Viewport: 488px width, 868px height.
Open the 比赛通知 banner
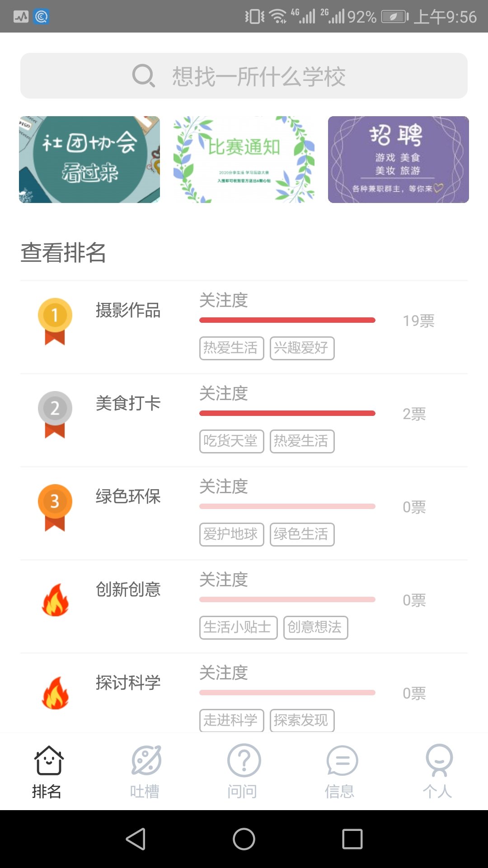[x=244, y=160]
